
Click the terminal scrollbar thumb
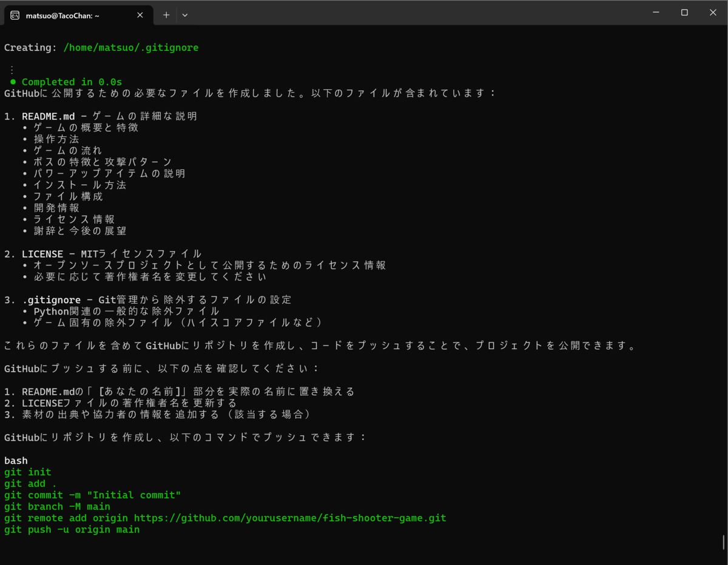coord(723,542)
